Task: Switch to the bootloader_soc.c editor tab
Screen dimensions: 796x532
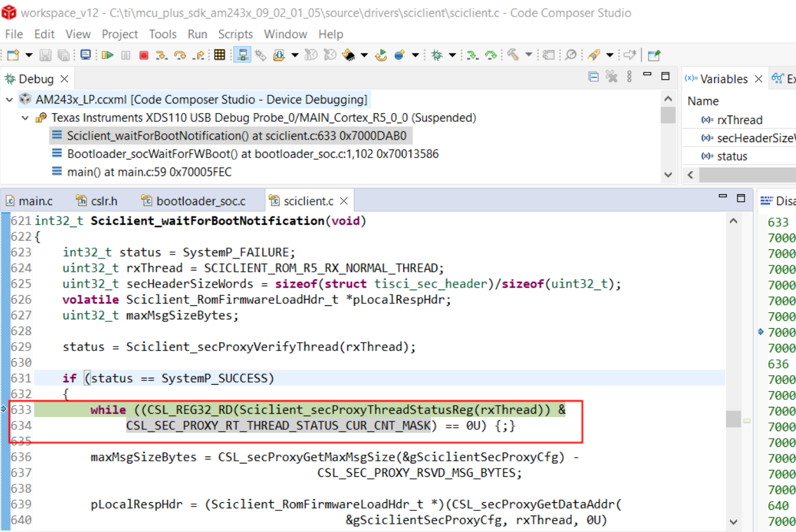Action: click(193, 201)
